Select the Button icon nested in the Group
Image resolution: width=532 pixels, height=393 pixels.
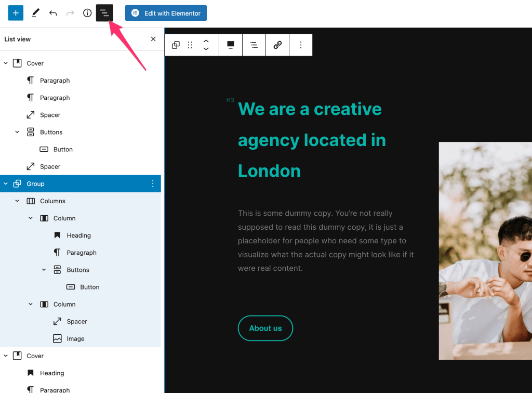pos(71,287)
